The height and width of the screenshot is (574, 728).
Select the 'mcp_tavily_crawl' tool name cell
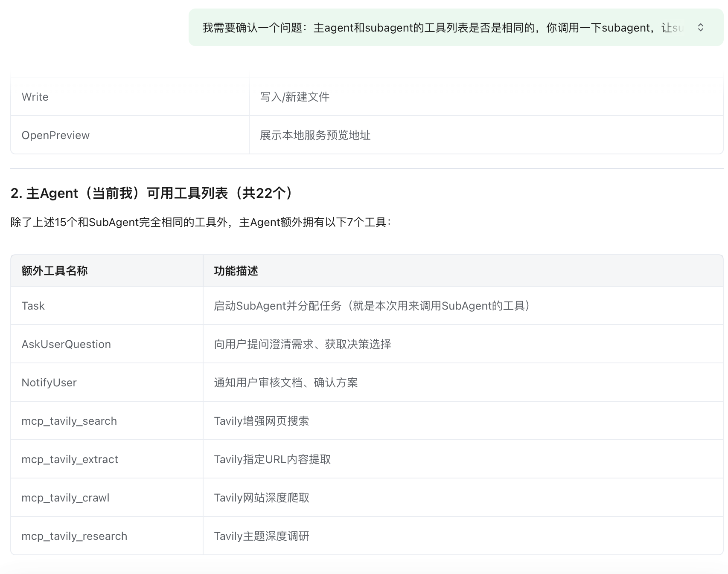point(107,498)
